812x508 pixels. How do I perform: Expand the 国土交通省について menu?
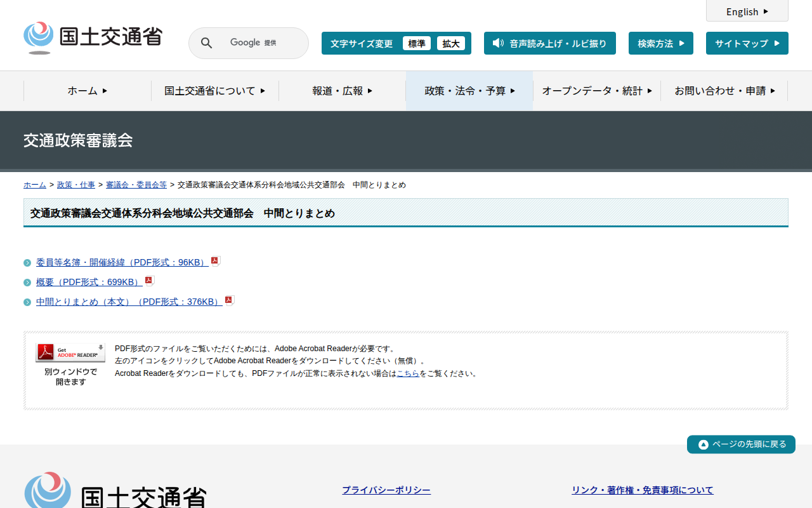pos(214,91)
